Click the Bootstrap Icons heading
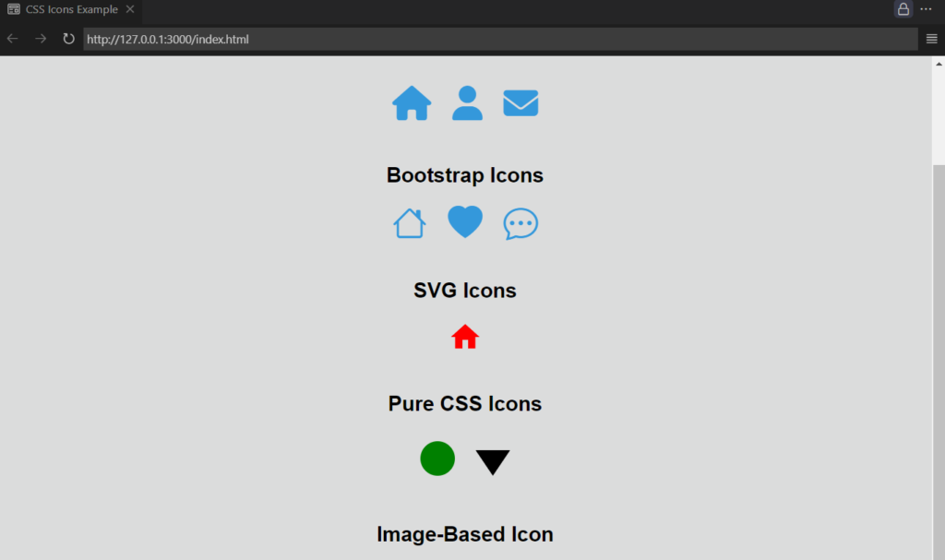945x560 pixels. 465,174
